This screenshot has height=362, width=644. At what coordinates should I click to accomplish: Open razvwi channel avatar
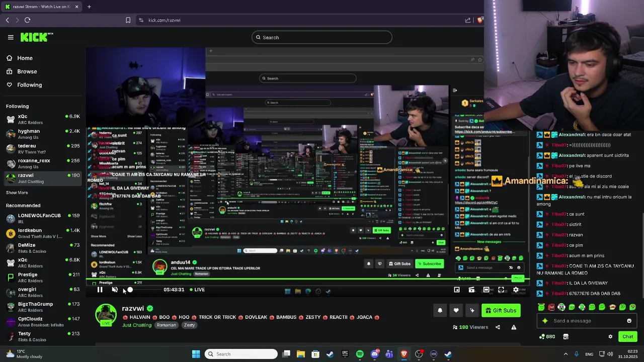pos(106,315)
